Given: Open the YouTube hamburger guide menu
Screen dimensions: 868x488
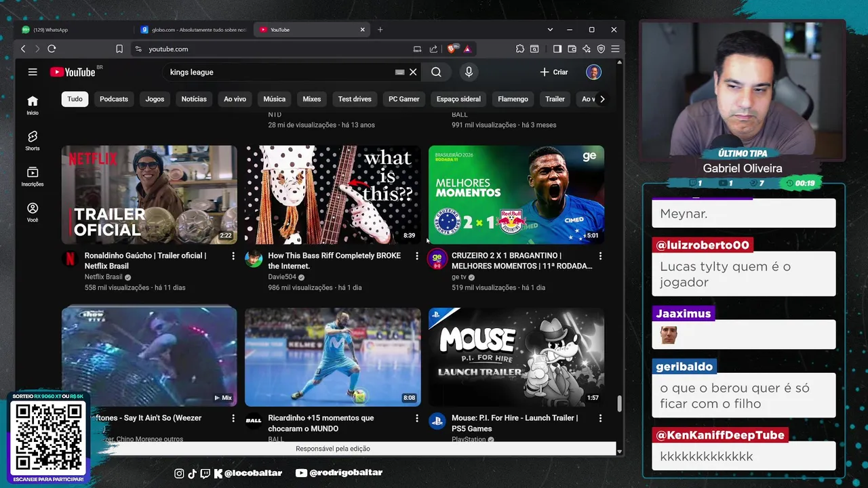Looking at the screenshot, I should 33,72.
